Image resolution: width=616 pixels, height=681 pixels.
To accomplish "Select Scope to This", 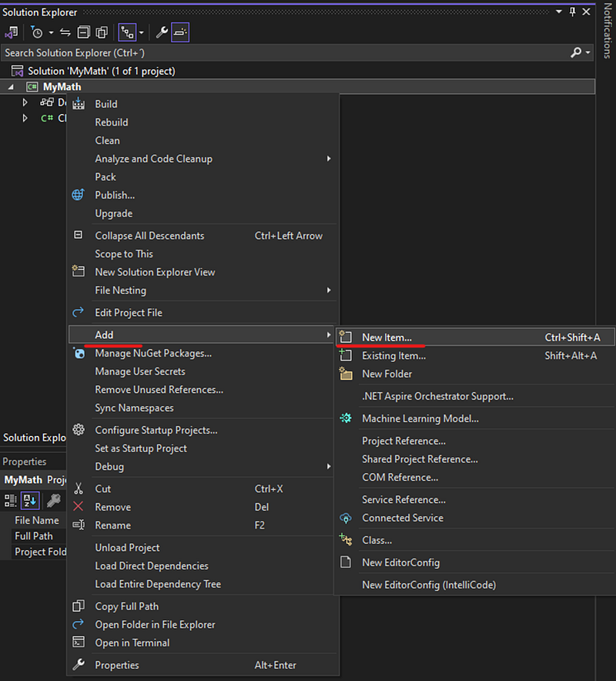I will (203, 254).
